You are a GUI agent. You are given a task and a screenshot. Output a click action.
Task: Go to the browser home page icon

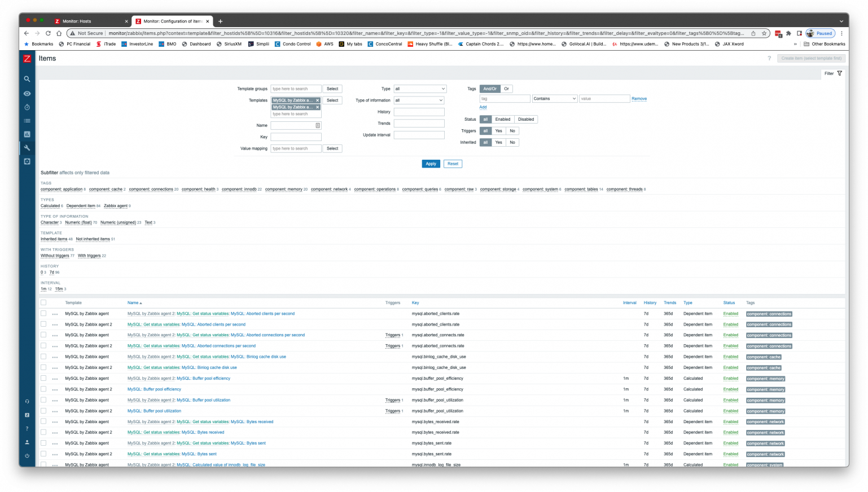coord(59,33)
